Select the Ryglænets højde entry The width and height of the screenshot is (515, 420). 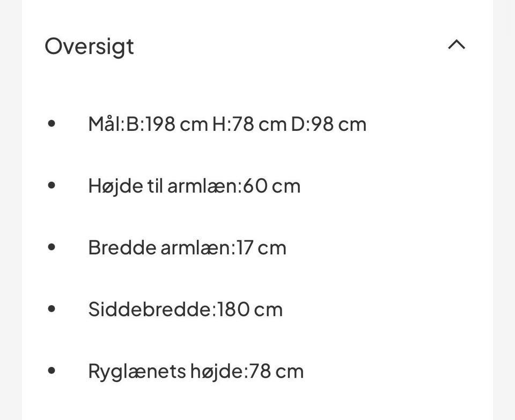click(x=196, y=370)
